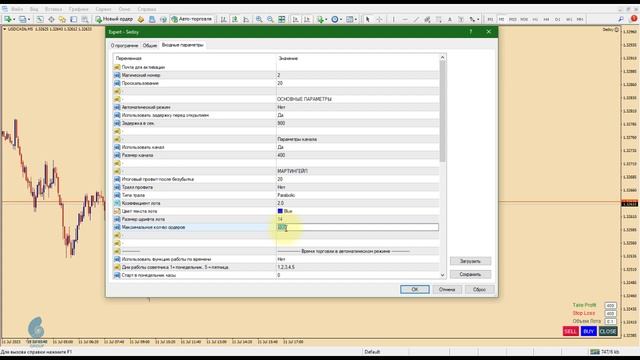Expand the arrows objects dropdown arrow
This screenshot has height=360, width=640.
click(x=478, y=20)
